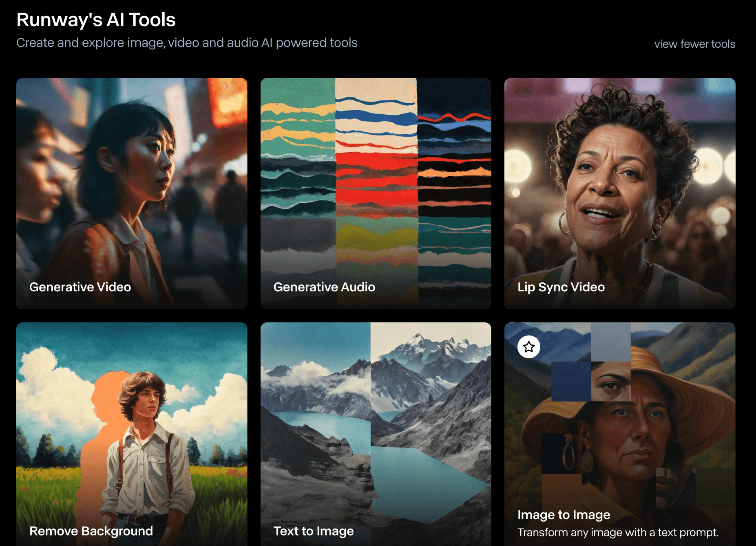Open the Generative Audio tool card
The image size is (756, 546).
click(x=376, y=193)
